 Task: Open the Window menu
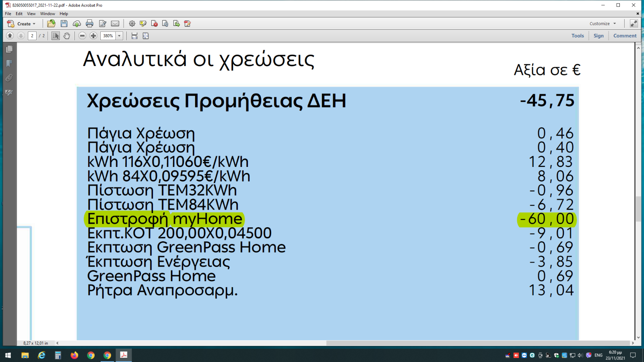tap(47, 14)
